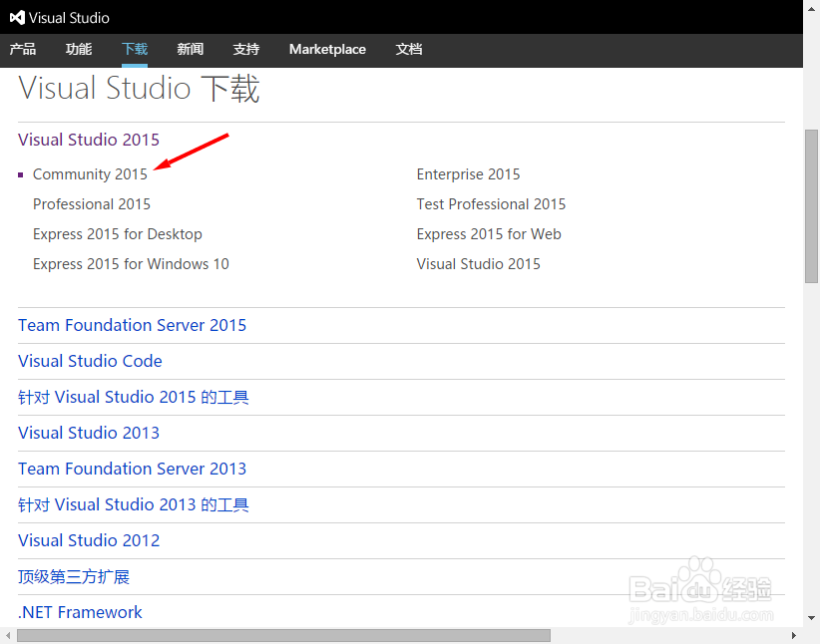
Task: Open the Team Foundation Server 2015 link
Action: click(132, 325)
